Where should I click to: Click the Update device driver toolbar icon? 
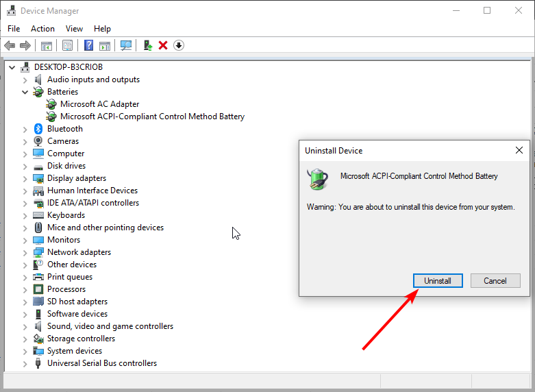tap(148, 45)
